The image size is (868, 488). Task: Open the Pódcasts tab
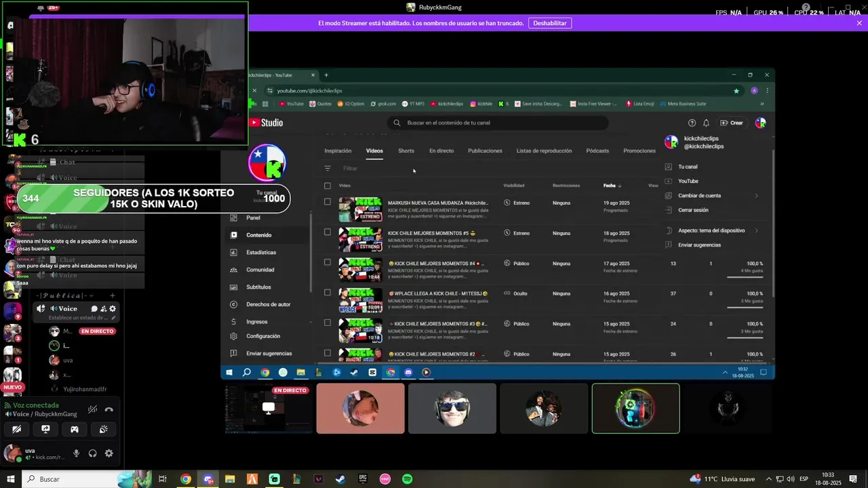tap(597, 150)
